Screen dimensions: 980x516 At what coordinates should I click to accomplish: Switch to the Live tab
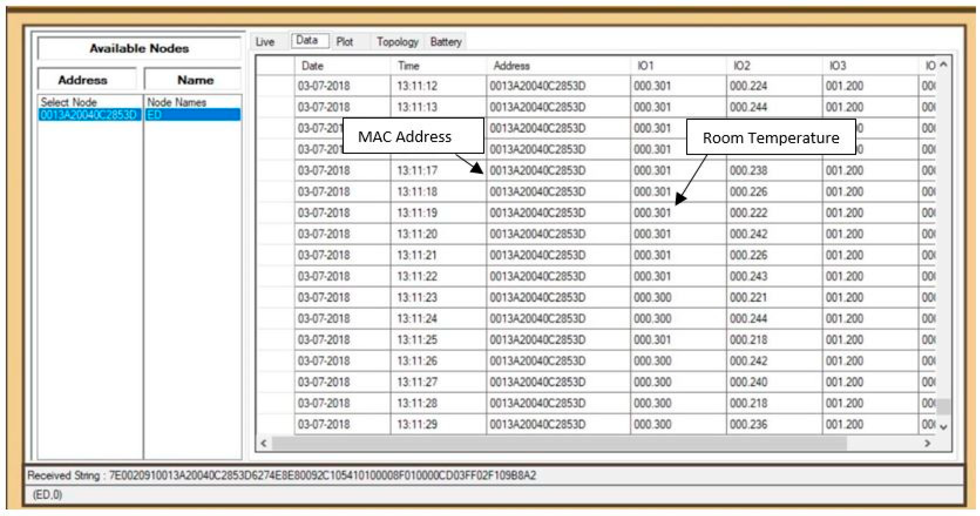(x=265, y=42)
